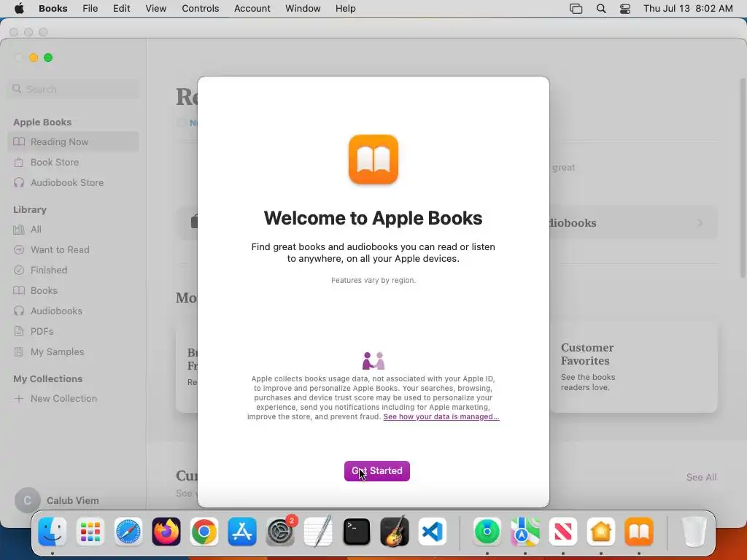Click the Search field in the sidebar

click(x=74, y=89)
